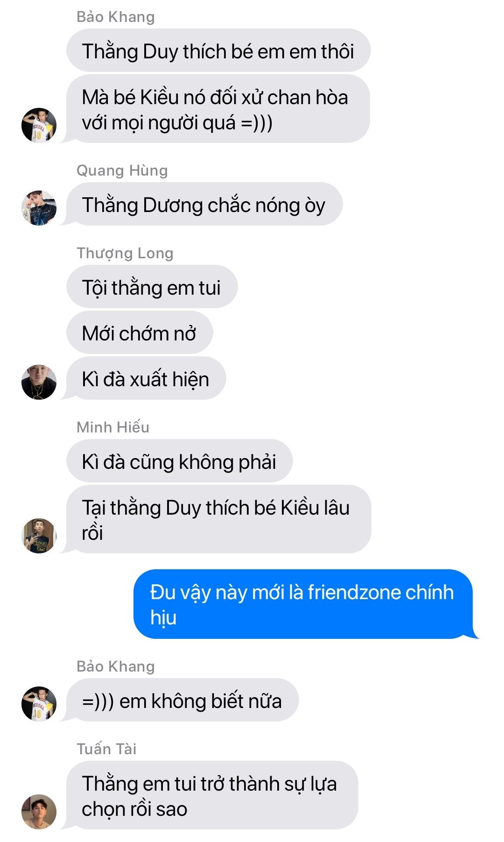Tap the sender name 'Minh Hiếu'
The image size is (504, 842).
(x=113, y=427)
